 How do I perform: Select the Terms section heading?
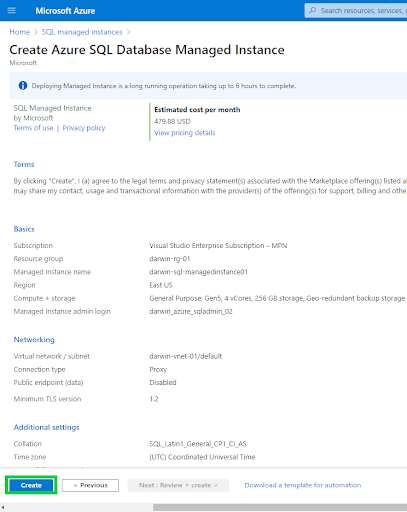(x=24, y=164)
